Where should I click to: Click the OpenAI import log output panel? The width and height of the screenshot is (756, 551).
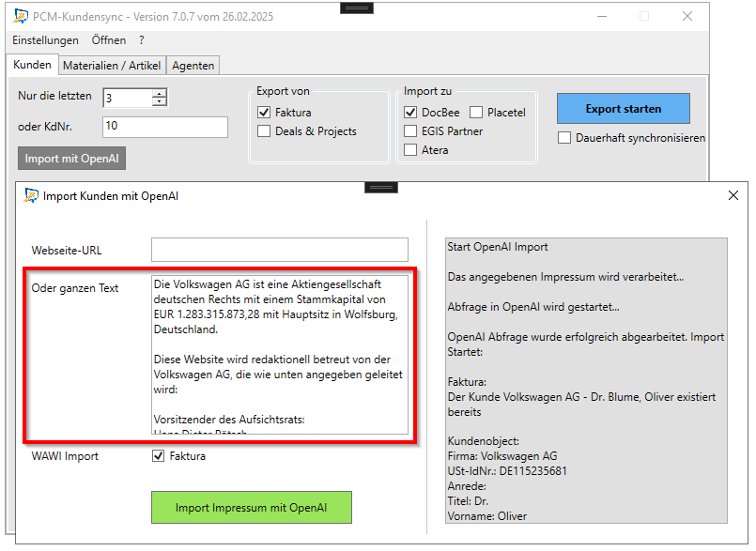click(586, 380)
